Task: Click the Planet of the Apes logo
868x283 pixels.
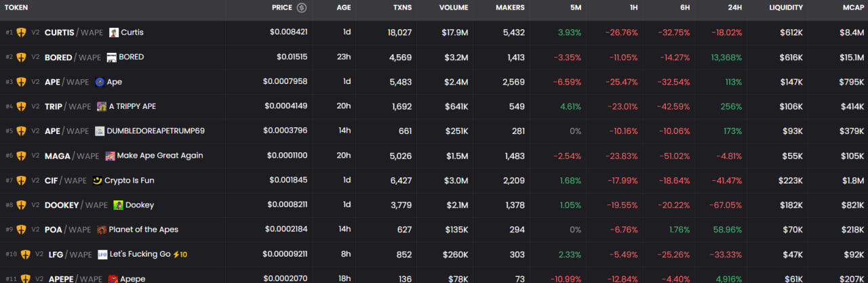Action: pos(102,230)
